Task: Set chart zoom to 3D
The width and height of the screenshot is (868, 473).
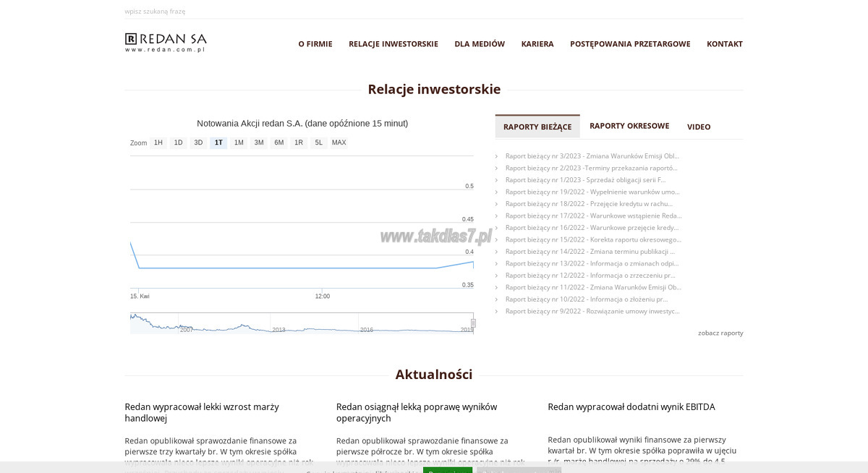Action: pyautogui.click(x=198, y=142)
